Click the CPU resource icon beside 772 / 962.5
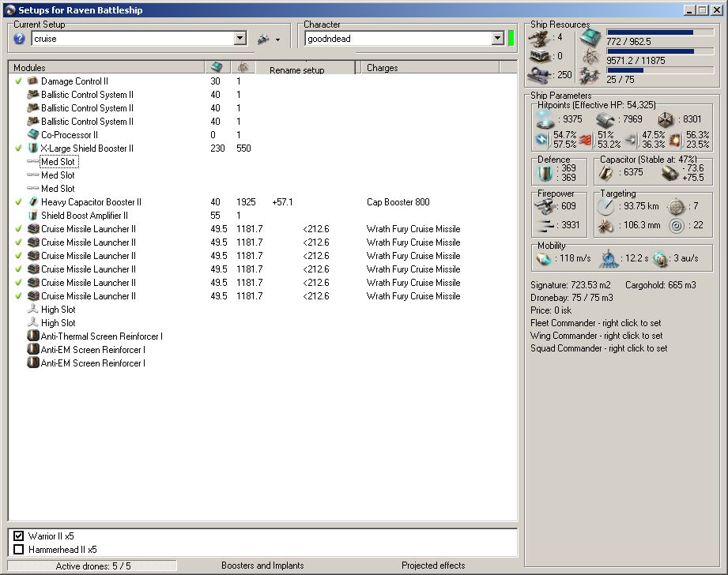Viewport: 728px width, 575px height. 590,38
